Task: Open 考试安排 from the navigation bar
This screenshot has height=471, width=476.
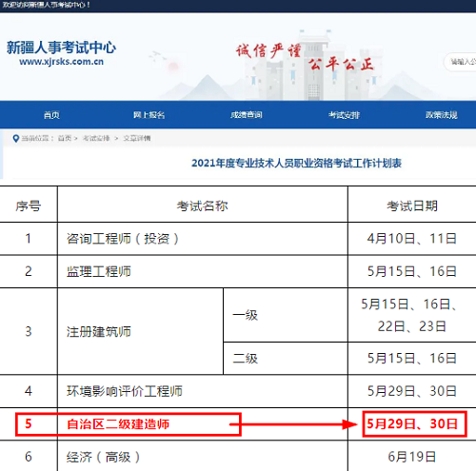Action: 344,115
